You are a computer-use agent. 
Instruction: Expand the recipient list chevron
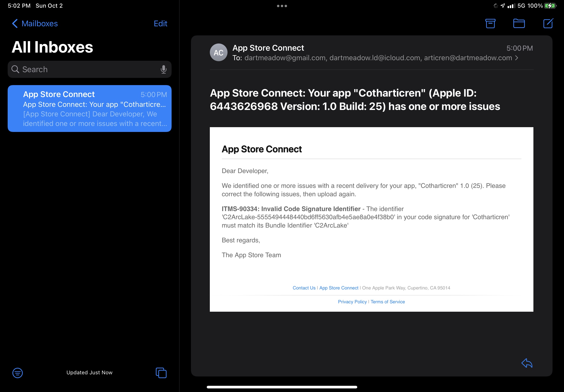tap(517, 58)
